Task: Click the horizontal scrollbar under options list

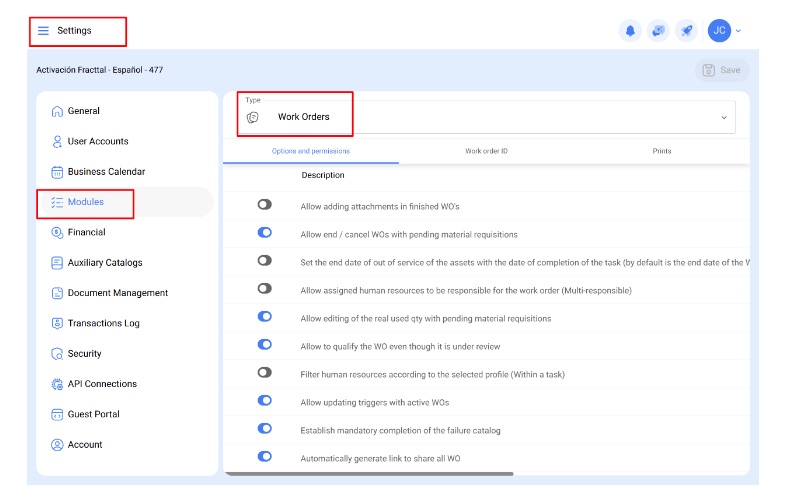Action: (x=368, y=474)
